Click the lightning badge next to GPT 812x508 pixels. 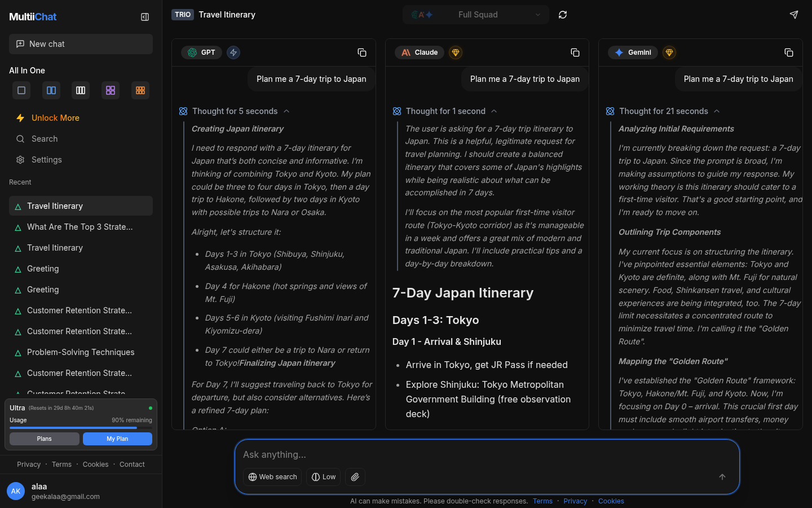coord(233,52)
